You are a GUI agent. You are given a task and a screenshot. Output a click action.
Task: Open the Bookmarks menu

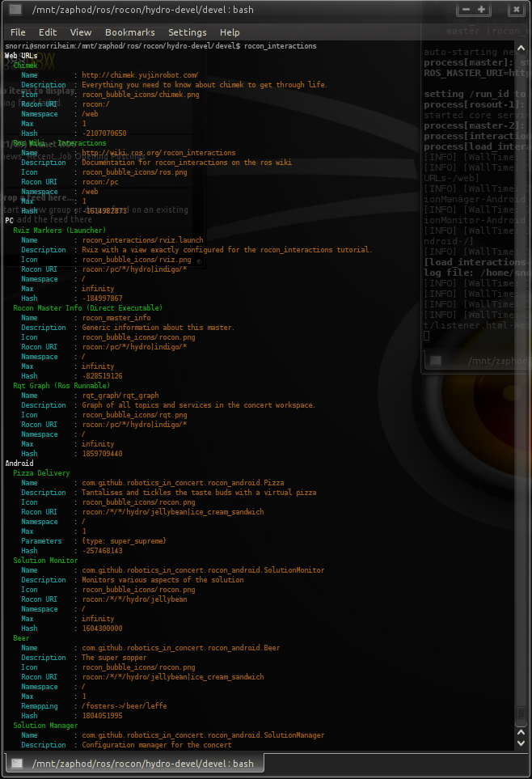tap(129, 32)
